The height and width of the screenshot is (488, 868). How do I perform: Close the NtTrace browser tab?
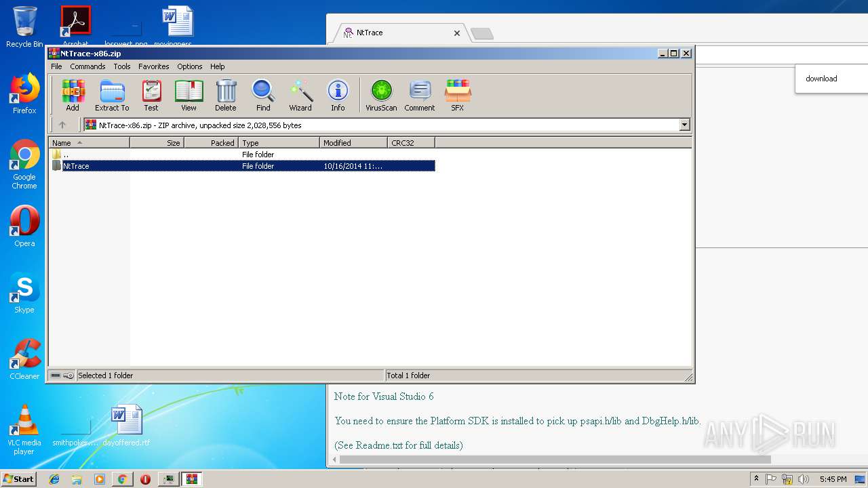click(457, 33)
